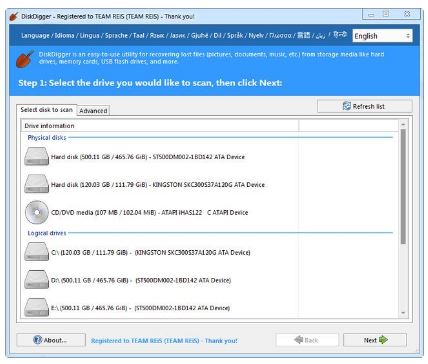This screenshot has width=428, height=364.
Task: Select the 500.11 GB ST500DM002 hard disk icon
Action: tap(37, 157)
